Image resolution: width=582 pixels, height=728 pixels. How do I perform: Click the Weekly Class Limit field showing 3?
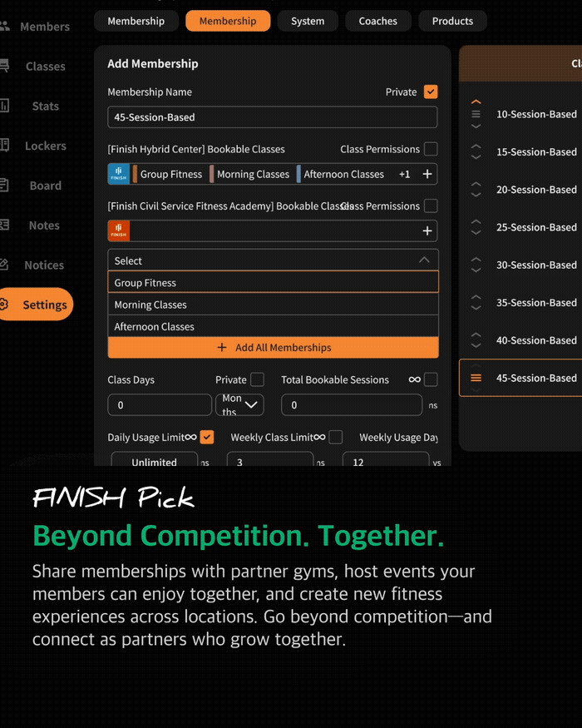[269, 459]
